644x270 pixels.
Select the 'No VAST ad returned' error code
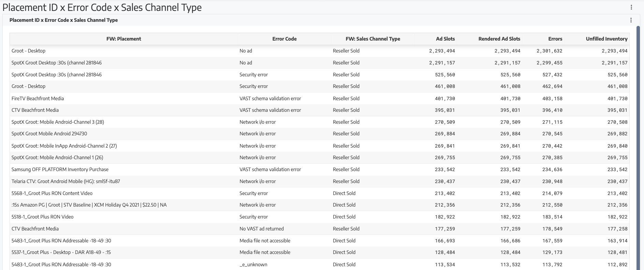(x=262, y=229)
